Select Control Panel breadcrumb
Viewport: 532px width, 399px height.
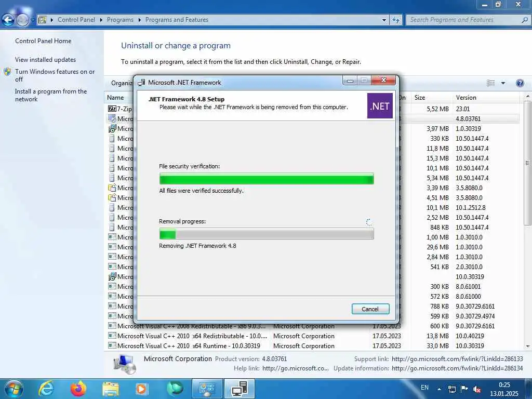click(76, 20)
